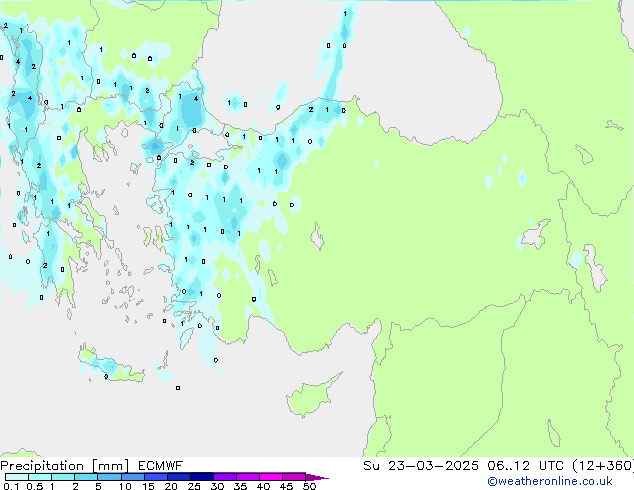This screenshot has height=490, width=634.
Task: Click the 40–45 mm legend color box
Action: click(x=271, y=477)
